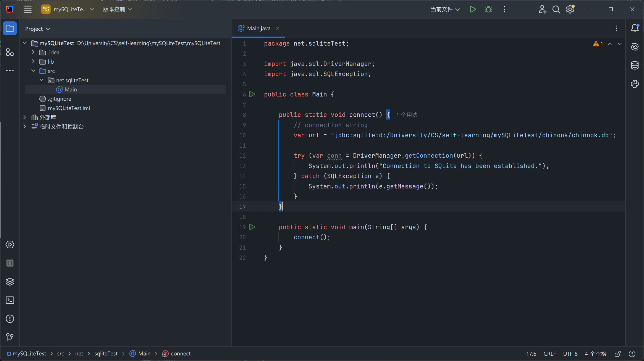644x361 pixels.
Task: Open the 当前文件 run configuration dropdown
Action: pyautogui.click(x=445, y=10)
